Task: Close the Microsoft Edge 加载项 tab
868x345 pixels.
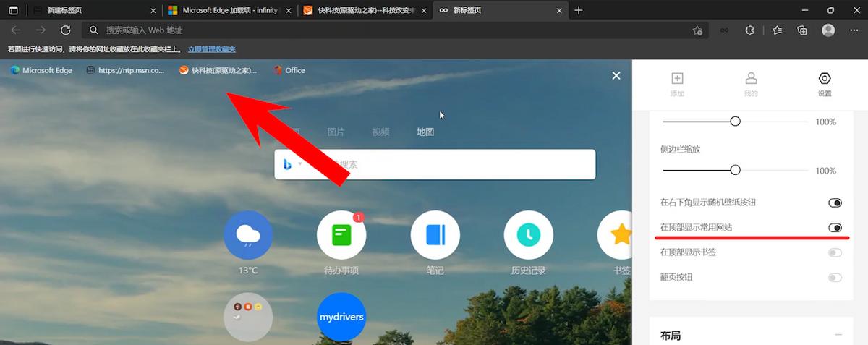Action: pos(287,10)
